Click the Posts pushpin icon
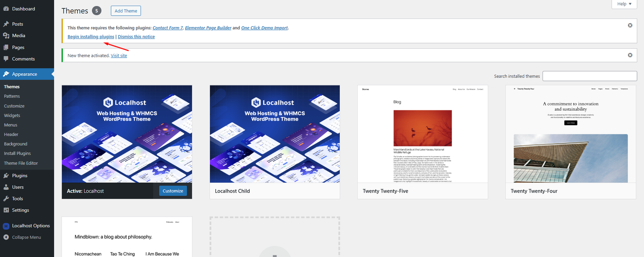This screenshot has height=257, width=644. click(6, 24)
